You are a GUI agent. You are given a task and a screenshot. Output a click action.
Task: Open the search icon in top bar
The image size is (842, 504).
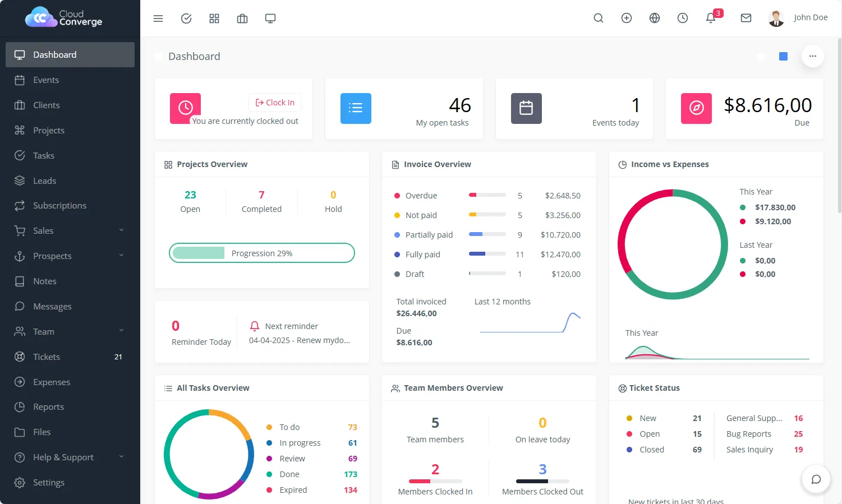pos(599,18)
